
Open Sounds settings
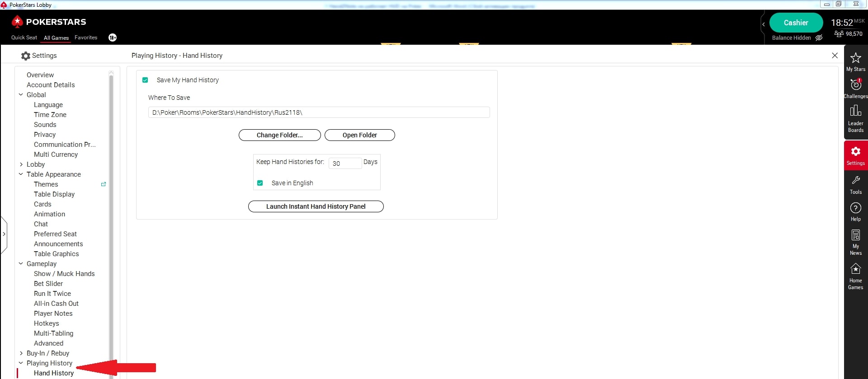tap(45, 125)
